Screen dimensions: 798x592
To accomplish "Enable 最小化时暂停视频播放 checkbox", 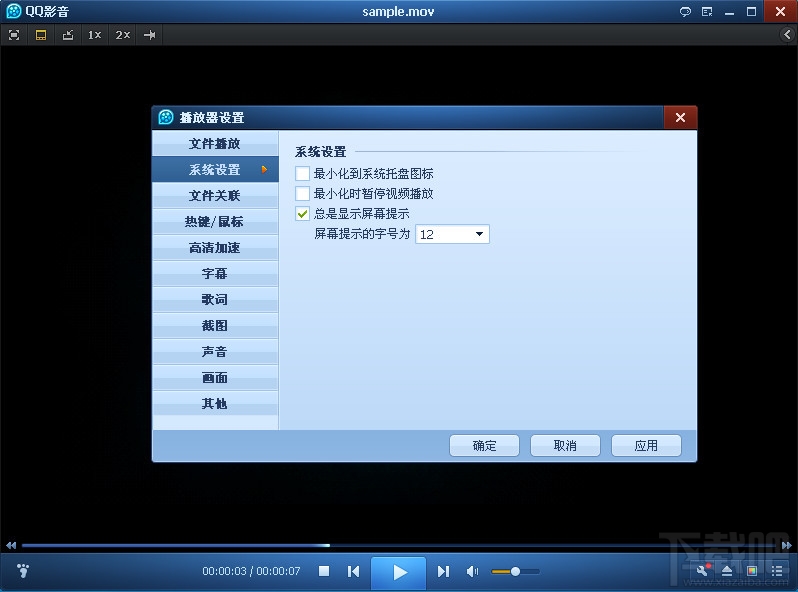I will tap(302, 193).
